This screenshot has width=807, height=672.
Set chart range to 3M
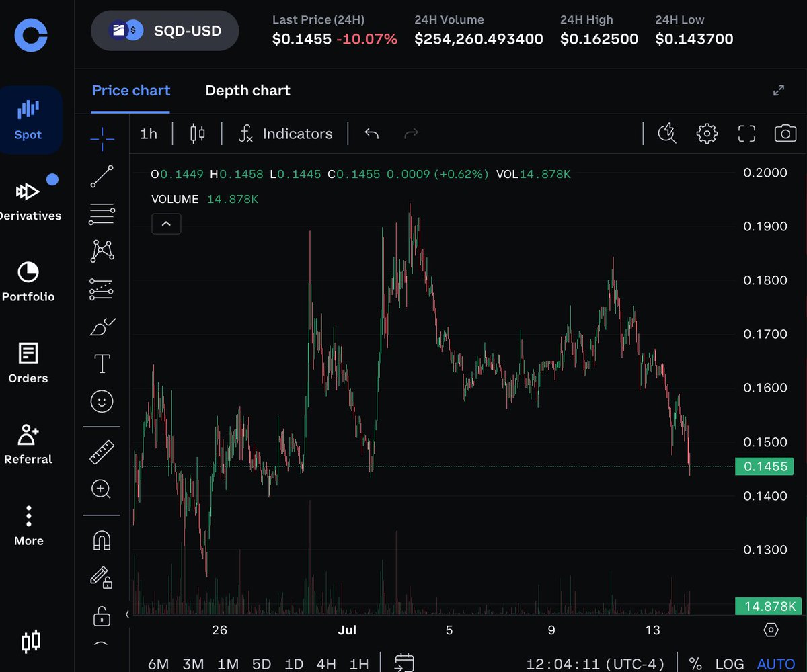pos(193,664)
